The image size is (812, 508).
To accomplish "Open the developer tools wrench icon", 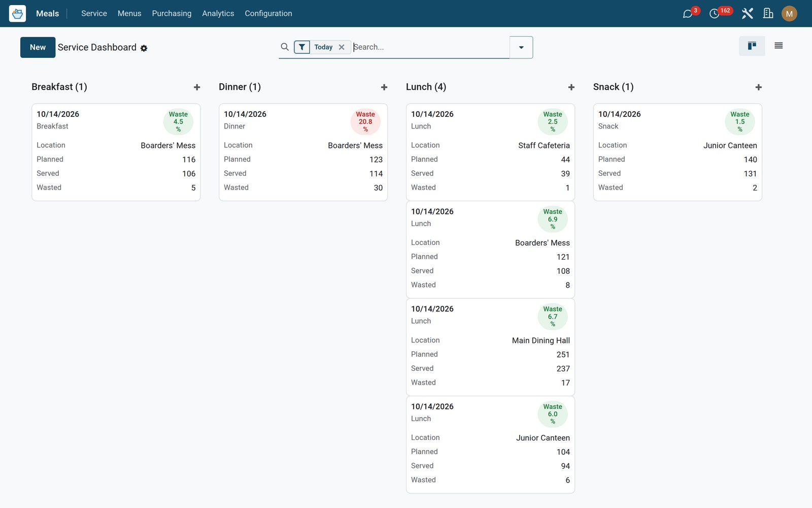I will click(747, 14).
